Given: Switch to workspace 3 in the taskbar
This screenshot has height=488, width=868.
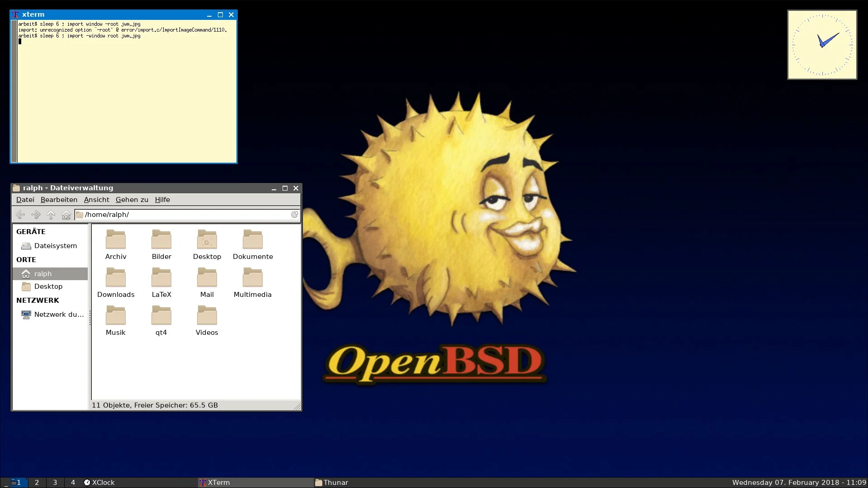Looking at the screenshot, I should tap(55, 483).
